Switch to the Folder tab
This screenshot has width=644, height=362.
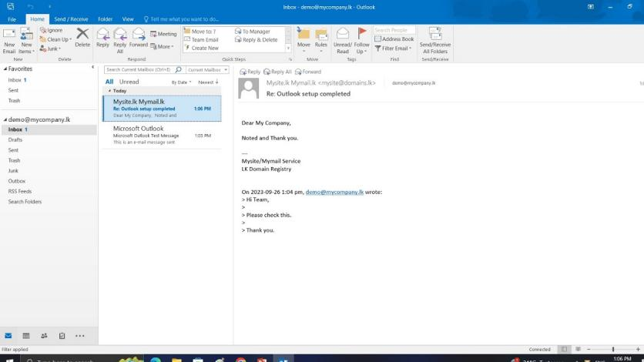pyautogui.click(x=105, y=19)
